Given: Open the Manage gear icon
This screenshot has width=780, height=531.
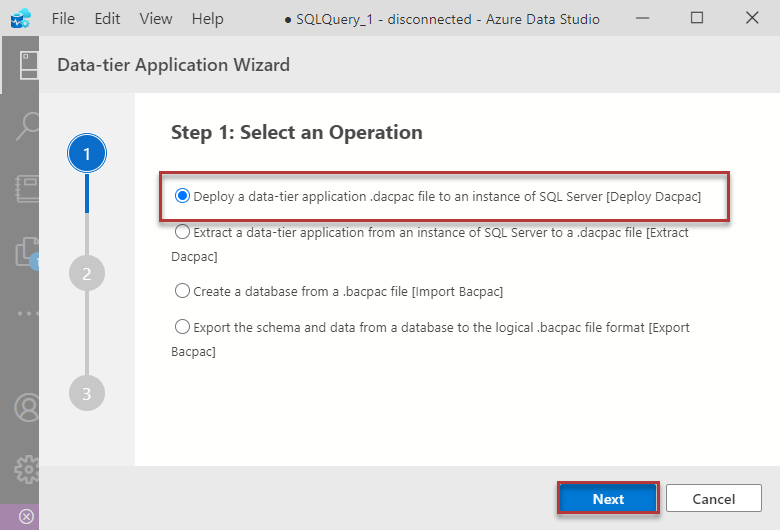Looking at the screenshot, I should (24, 468).
